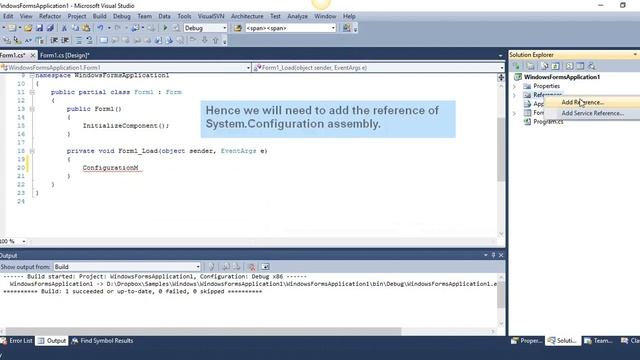Choose Add Service Reference... menu entry
Image resolution: width=640 pixels, height=360 pixels.
[592, 113]
